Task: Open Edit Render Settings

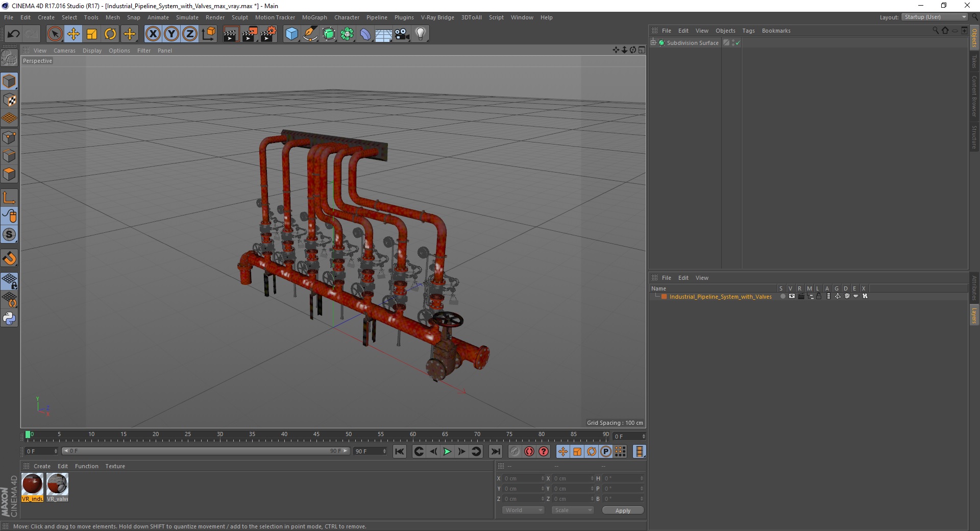Action: click(268, 34)
